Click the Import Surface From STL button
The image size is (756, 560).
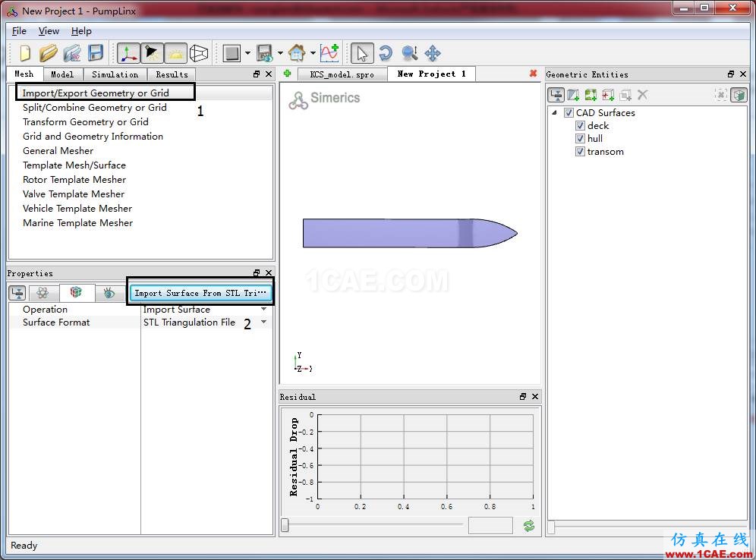tap(200, 293)
